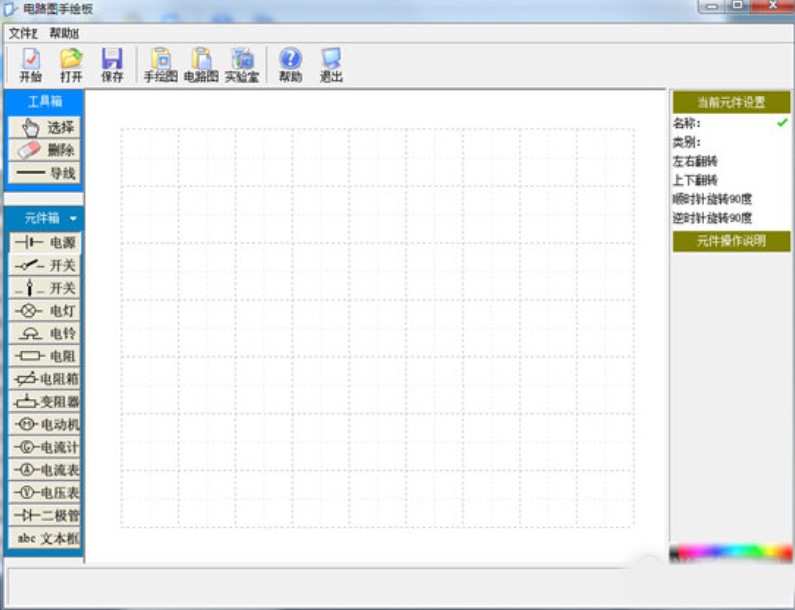Select the 变阻器 rheostat component
This screenshot has height=610, width=795.
pyautogui.click(x=45, y=402)
